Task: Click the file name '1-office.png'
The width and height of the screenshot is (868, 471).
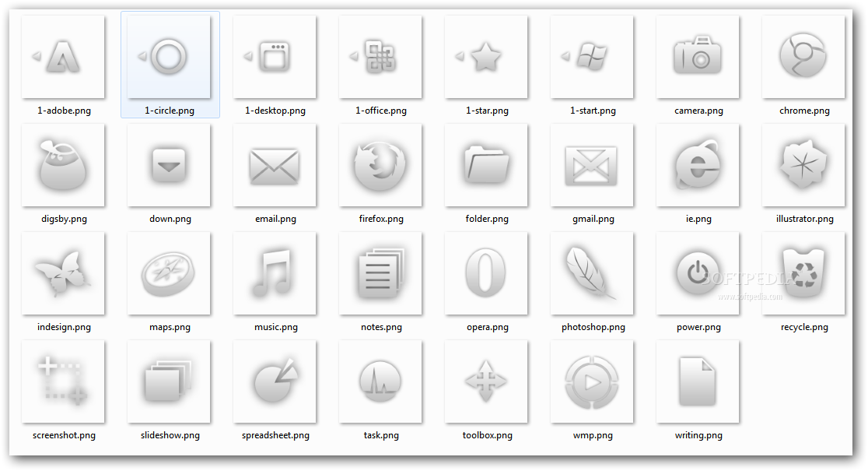Action: 381,111
